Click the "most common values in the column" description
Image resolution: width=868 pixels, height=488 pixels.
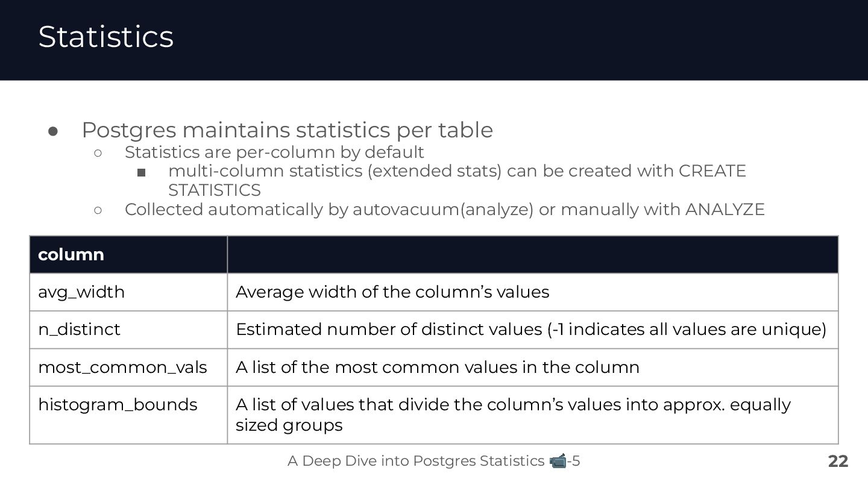(438, 368)
